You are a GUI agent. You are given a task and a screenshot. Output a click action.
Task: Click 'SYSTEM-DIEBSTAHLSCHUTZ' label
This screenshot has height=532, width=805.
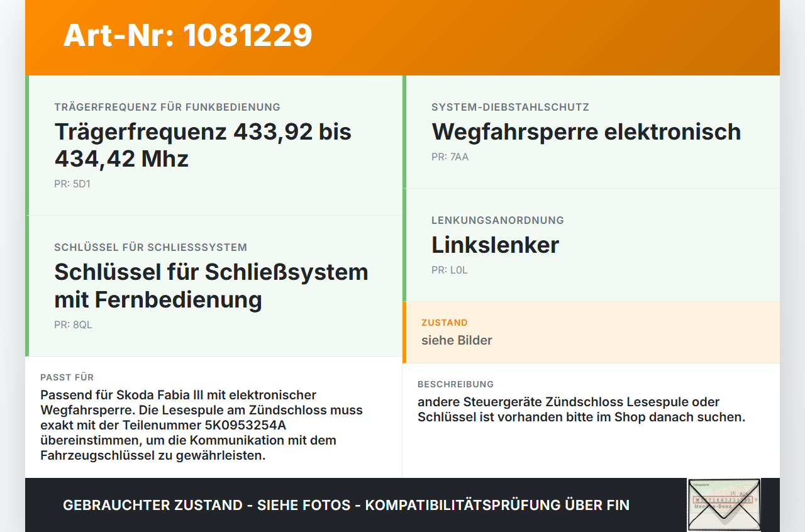click(x=510, y=107)
